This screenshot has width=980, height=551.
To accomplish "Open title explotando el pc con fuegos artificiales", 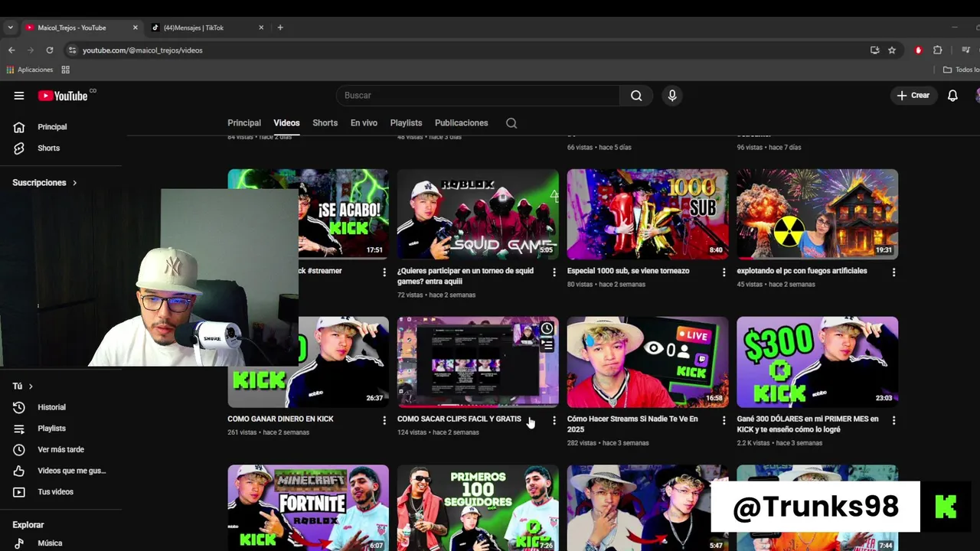I will 802,271.
